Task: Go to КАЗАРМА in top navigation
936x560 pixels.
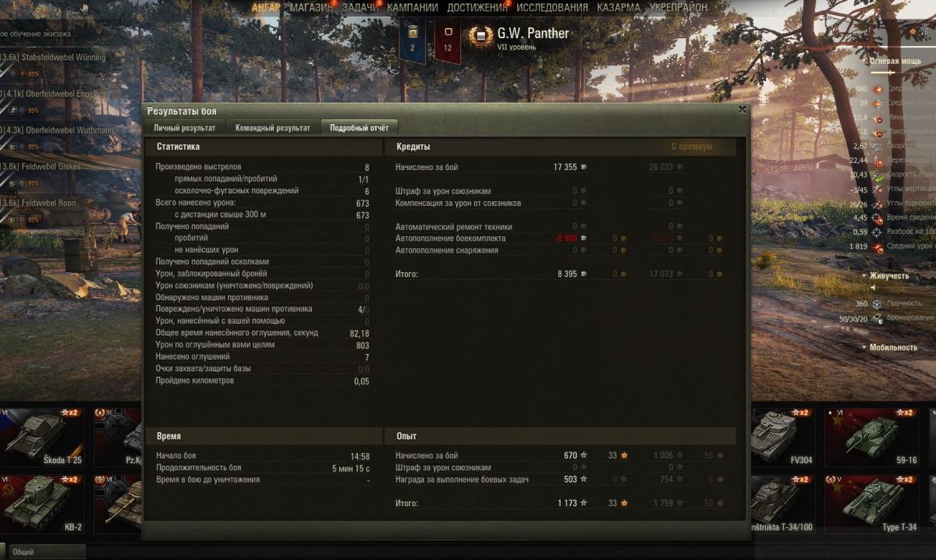Action: tap(619, 7)
